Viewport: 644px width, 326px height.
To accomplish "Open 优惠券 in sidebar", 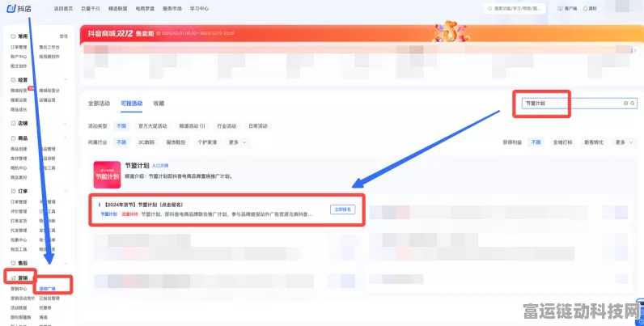I will 45,308.
